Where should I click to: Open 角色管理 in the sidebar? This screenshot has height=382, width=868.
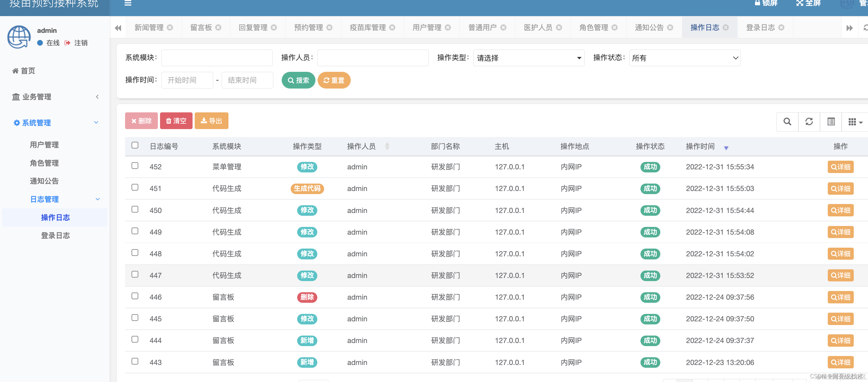point(44,163)
